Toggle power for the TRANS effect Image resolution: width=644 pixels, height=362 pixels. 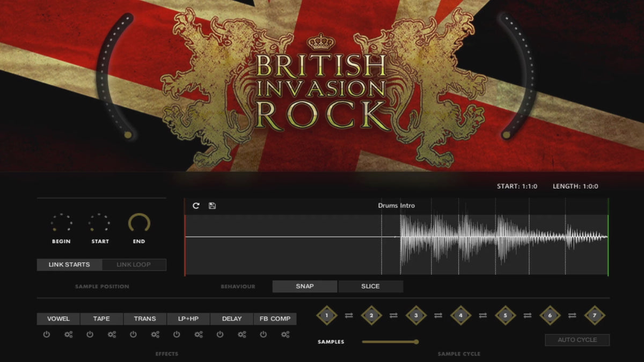133,335
